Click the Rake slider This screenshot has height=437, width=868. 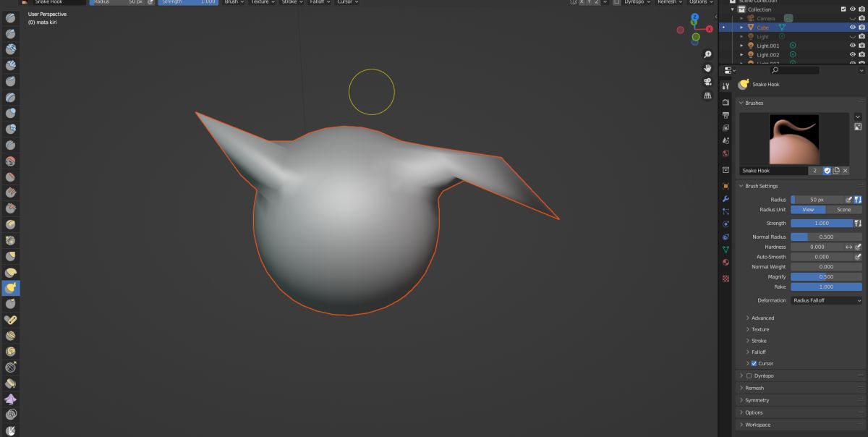pos(826,287)
